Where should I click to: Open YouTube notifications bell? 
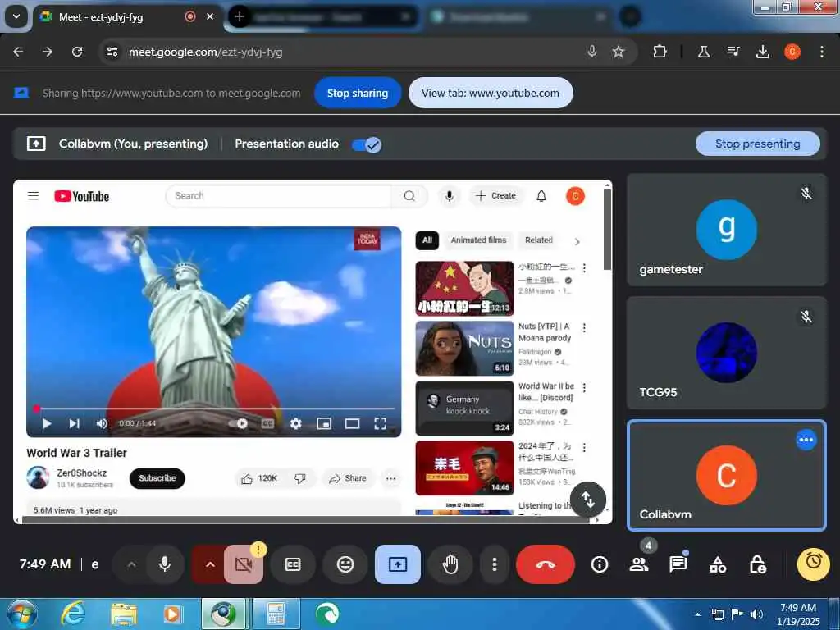541,196
